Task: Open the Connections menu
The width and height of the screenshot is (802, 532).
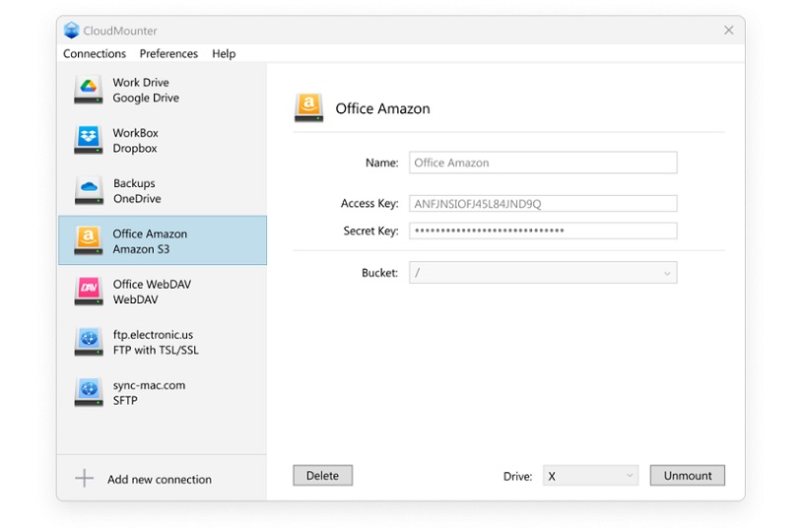Action: pos(95,54)
